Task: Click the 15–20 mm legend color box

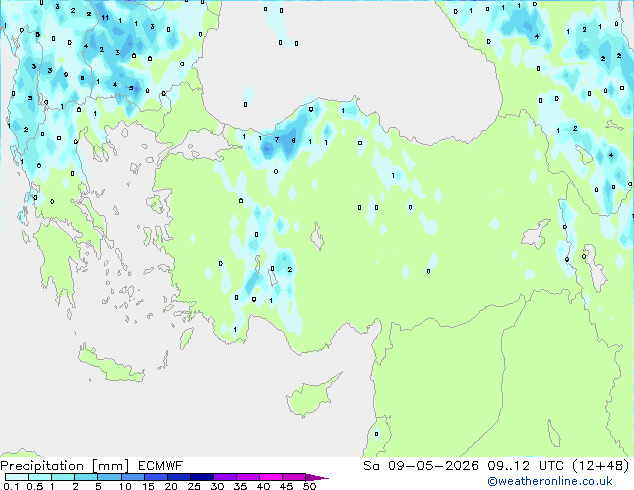Action: [x=156, y=477]
